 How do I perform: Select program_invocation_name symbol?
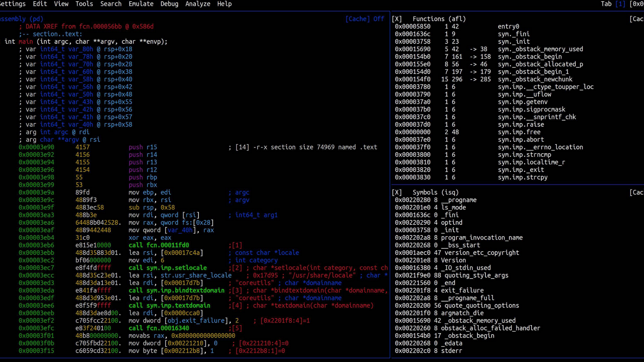coord(482,237)
